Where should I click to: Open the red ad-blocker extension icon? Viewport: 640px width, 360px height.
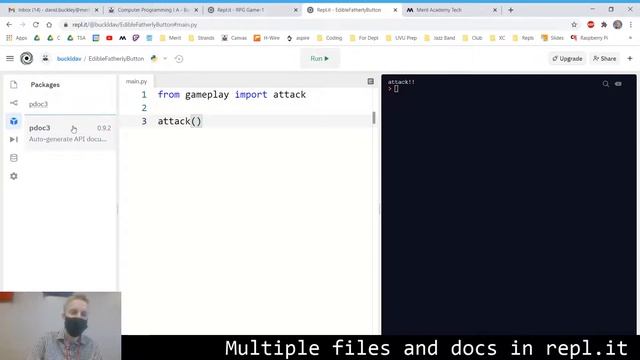(591, 25)
